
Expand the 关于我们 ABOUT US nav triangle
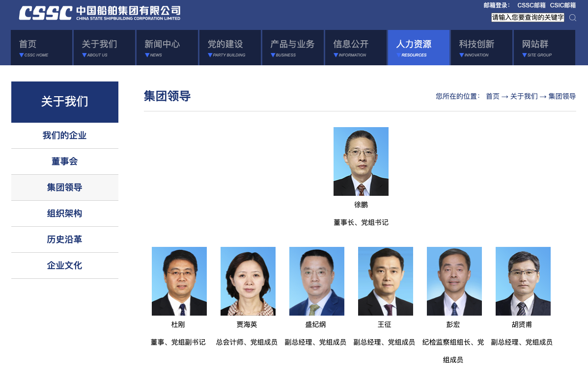point(84,55)
